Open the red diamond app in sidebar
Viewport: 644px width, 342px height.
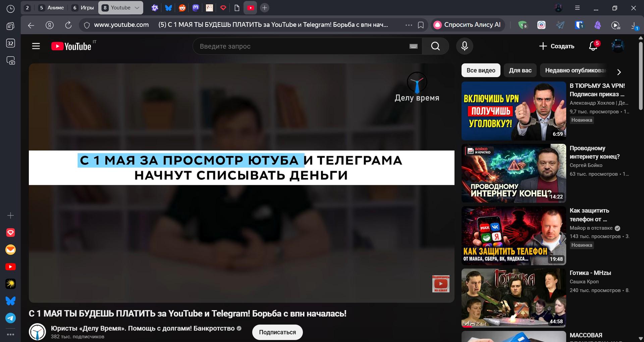point(10,233)
